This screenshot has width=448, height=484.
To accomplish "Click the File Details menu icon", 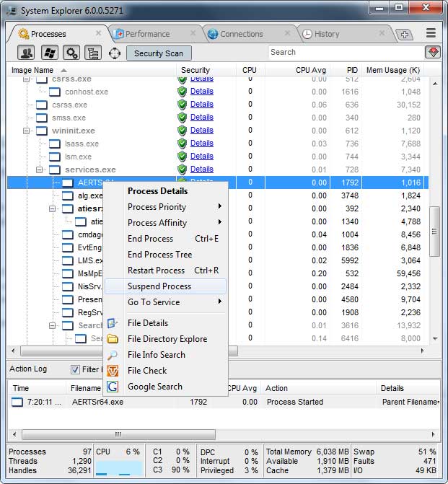I will pyautogui.click(x=113, y=323).
